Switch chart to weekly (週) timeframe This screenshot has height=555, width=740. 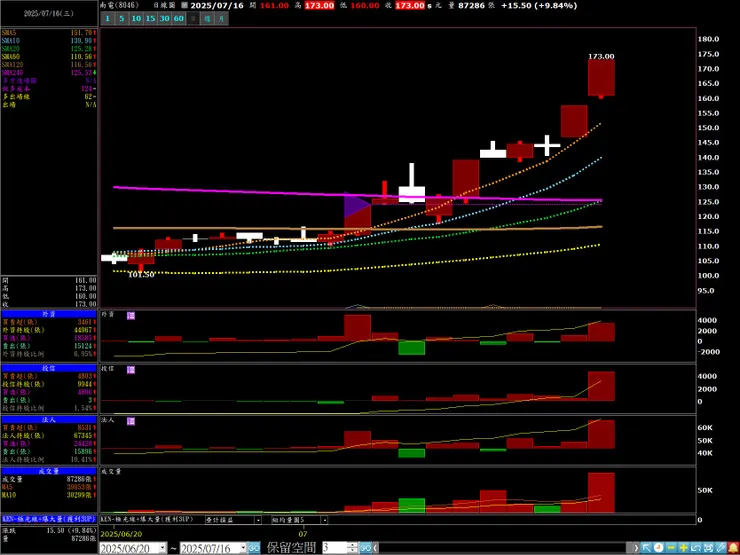(207, 18)
